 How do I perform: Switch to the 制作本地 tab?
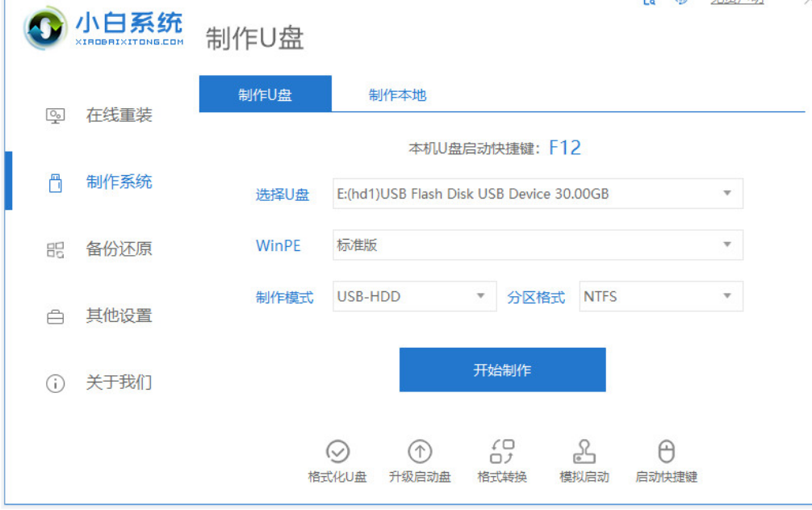coord(398,95)
